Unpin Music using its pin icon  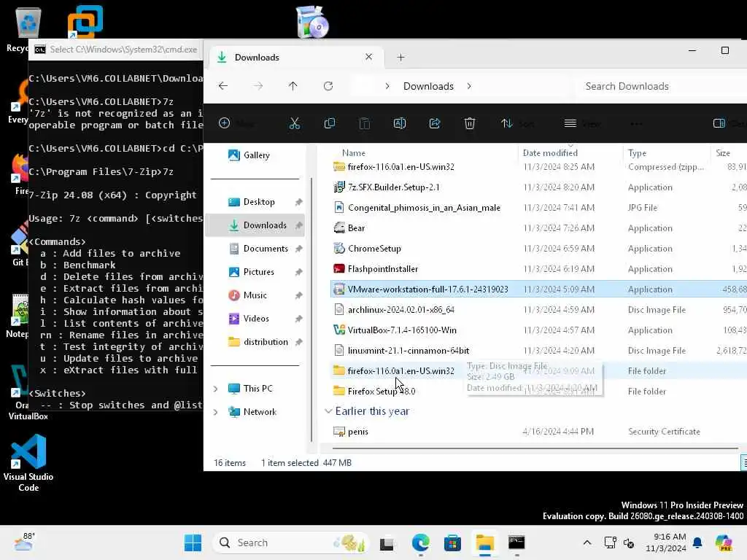pyautogui.click(x=298, y=295)
